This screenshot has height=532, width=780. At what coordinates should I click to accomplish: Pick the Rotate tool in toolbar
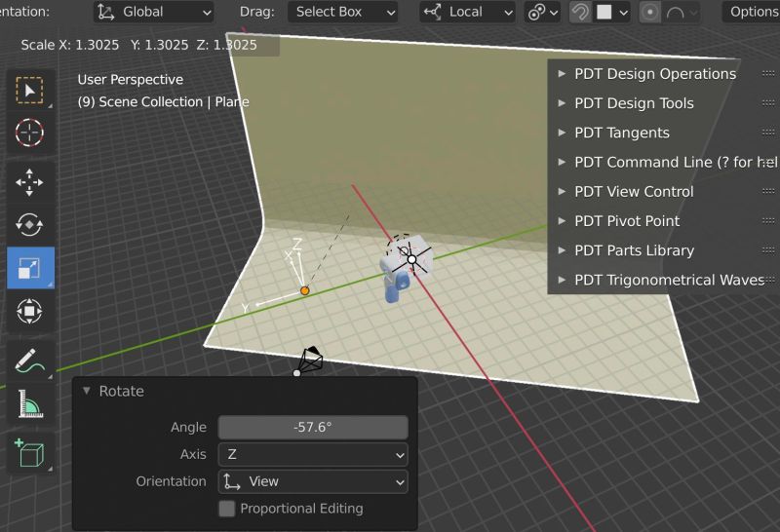tap(30, 225)
